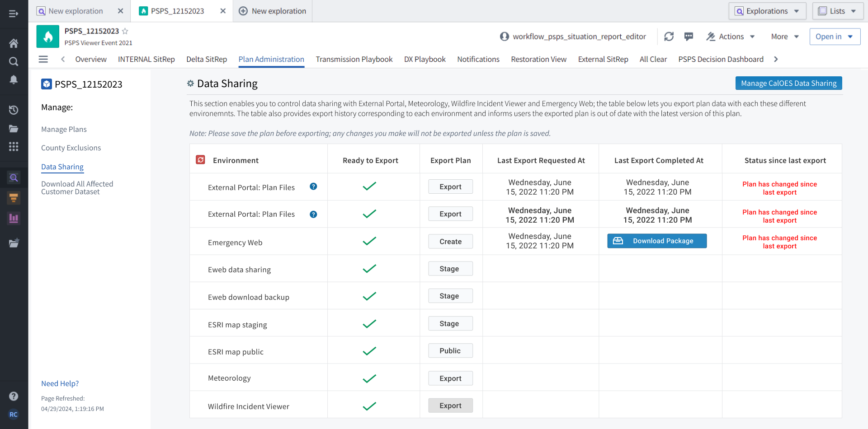Open the Explorations dropdown

coord(767,11)
